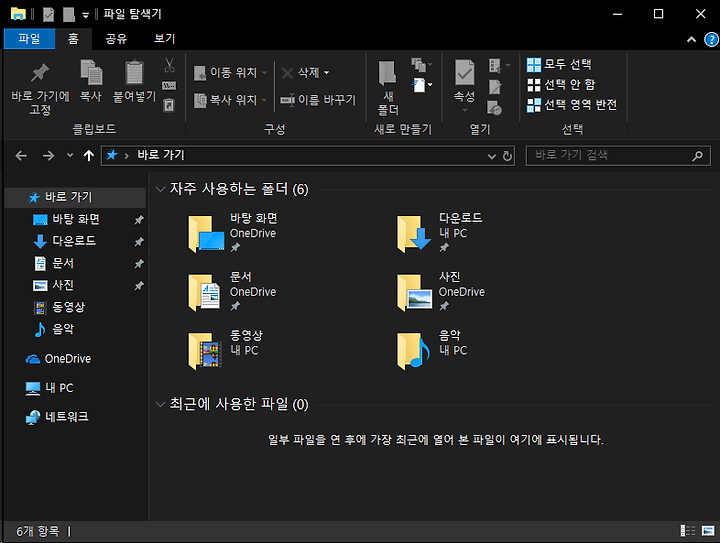720x543 pixels.
Task: Minimize the ribbon with the chevron
Action: coord(691,39)
